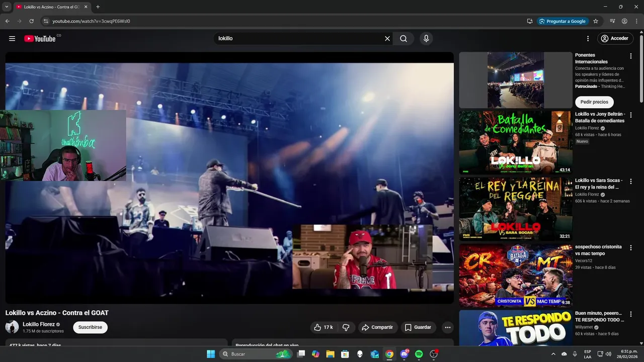Click the video player to pause
644x362 pixels.
pos(229,178)
